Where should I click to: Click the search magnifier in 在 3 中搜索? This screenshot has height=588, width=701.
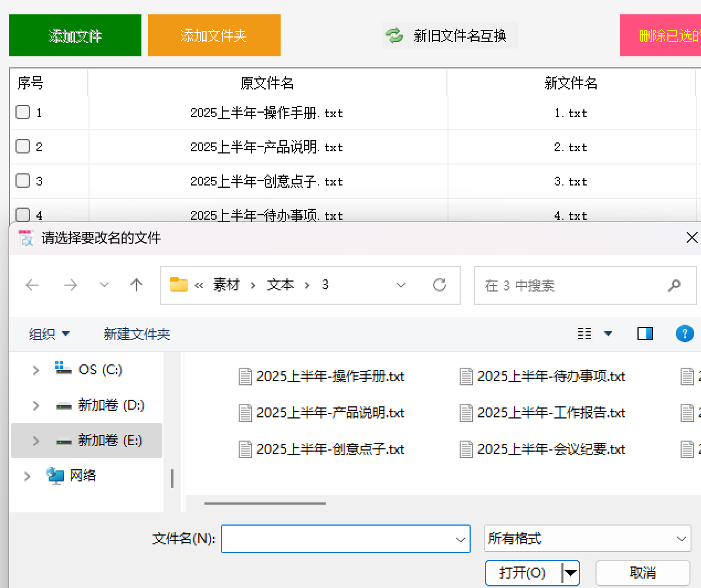coord(674,285)
